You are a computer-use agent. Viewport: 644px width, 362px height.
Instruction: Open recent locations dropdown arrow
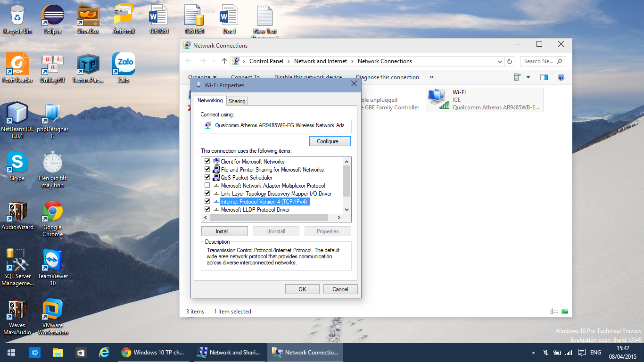coord(214,61)
